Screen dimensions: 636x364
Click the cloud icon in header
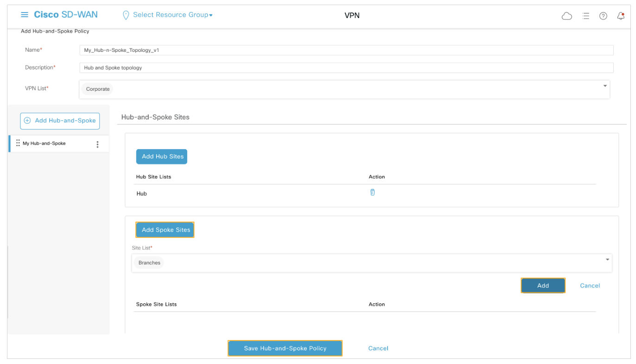tap(566, 16)
